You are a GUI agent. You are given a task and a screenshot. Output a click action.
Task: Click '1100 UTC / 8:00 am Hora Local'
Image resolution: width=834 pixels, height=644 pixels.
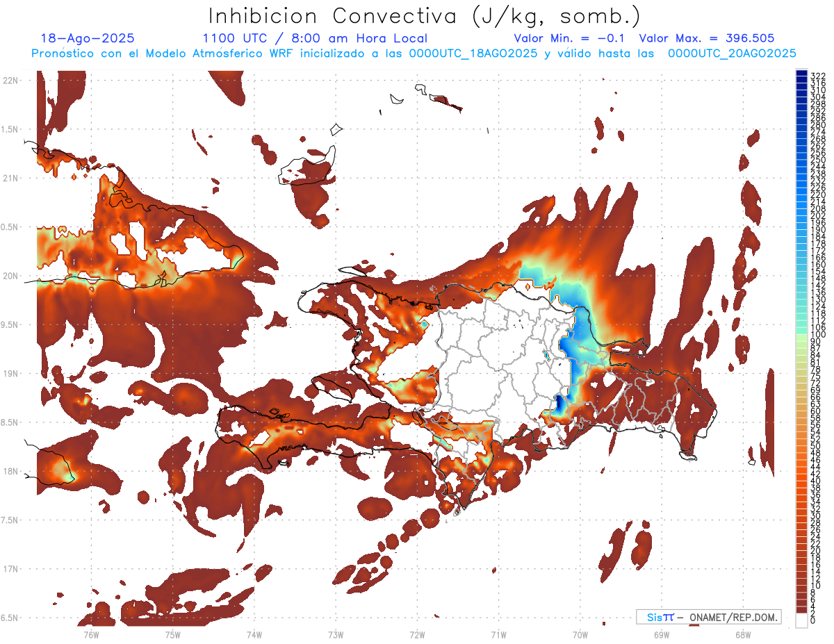pos(315,38)
